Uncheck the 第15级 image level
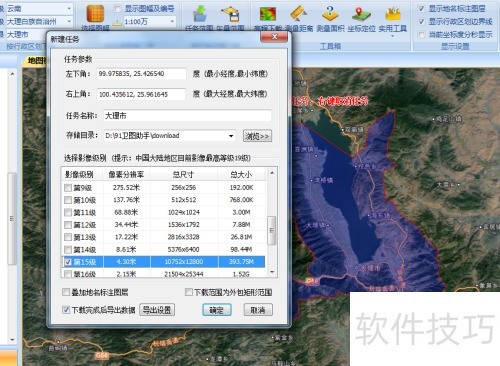 pyautogui.click(x=68, y=262)
